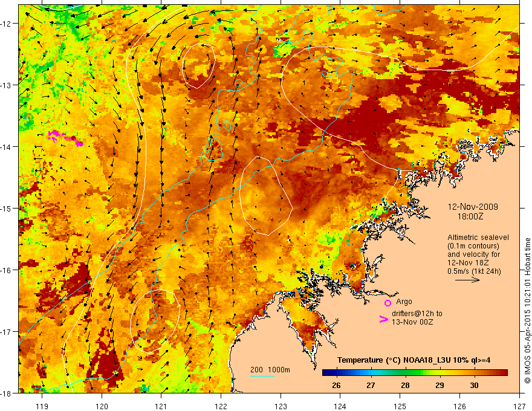Click the IMOS copyright timestamp vertical text
Screen dimensions: 532x411
(527, 311)
